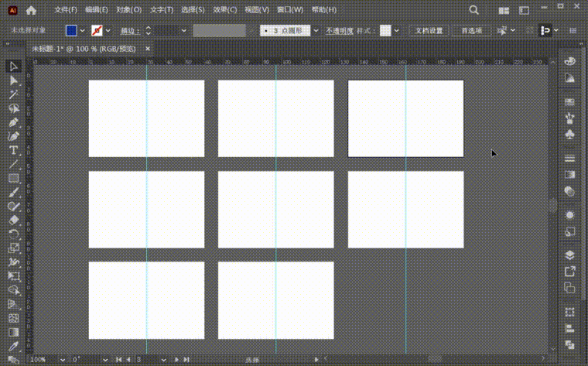The image size is (588, 366).
Task: Open the Brushes panel icon
Action: click(x=569, y=118)
